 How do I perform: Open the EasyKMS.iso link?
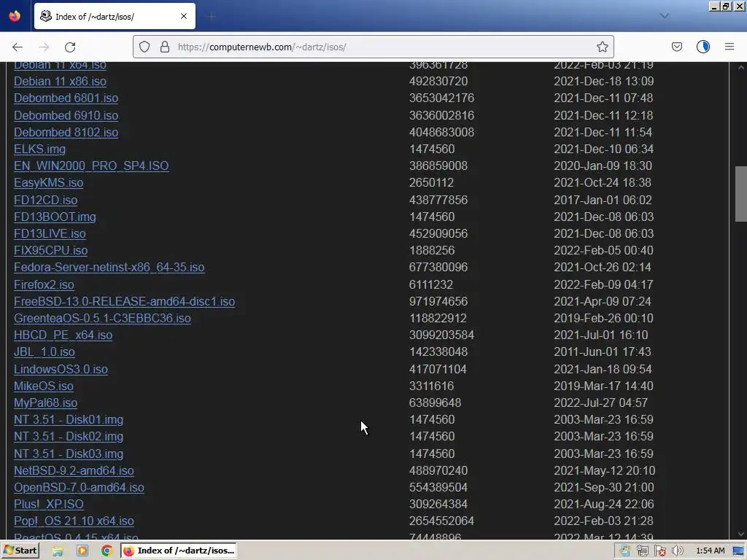point(49,182)
